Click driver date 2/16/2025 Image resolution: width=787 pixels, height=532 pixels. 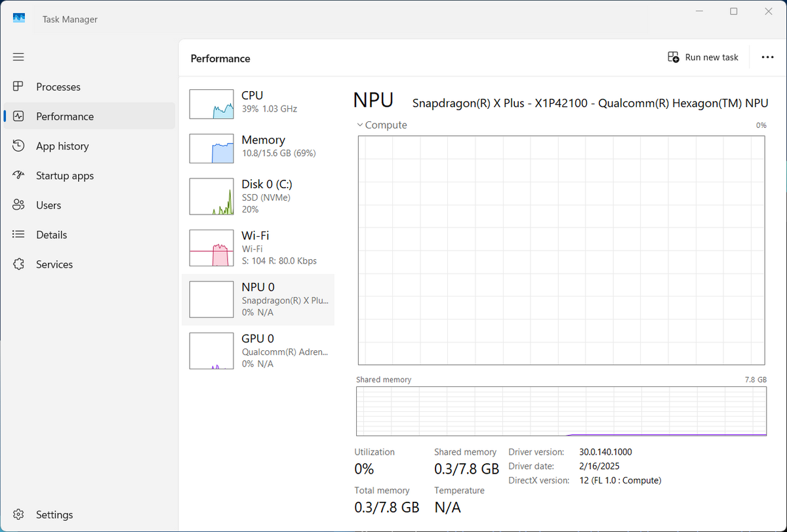pos(598,466)
